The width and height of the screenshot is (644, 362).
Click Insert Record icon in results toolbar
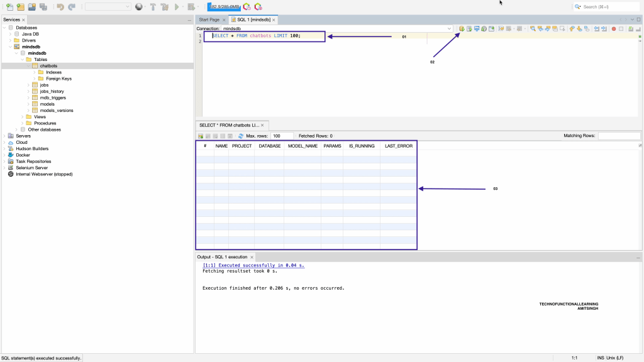tap(201, 136)
